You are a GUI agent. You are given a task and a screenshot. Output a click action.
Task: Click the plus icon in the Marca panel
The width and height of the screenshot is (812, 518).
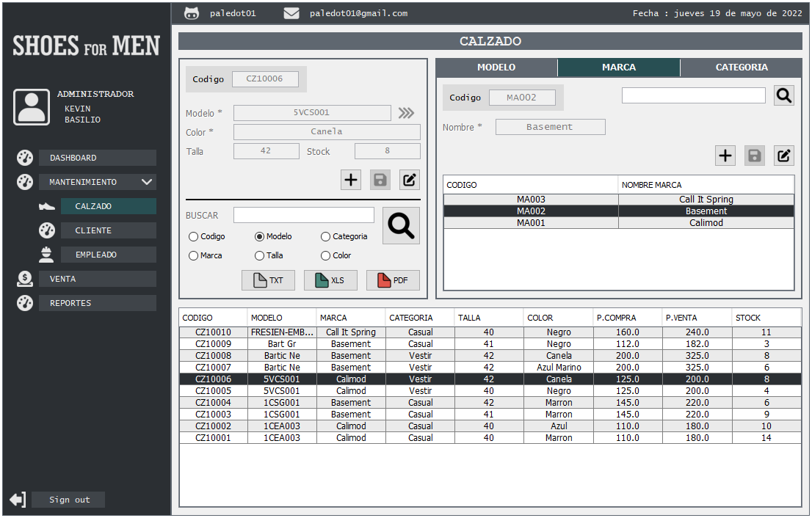[x=725, y=156]
